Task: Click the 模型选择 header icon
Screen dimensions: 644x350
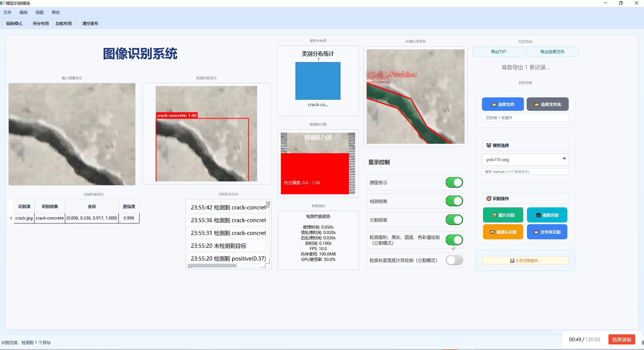Action: pos(489,145)
